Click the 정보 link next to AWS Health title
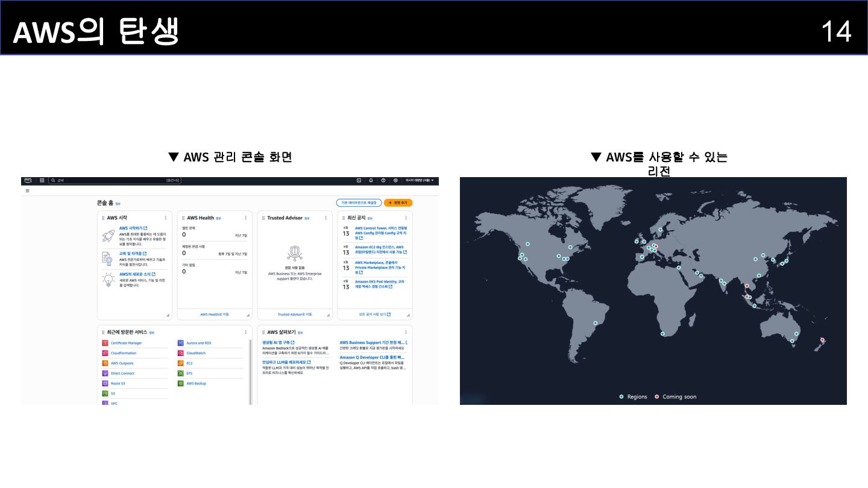Screen dimensions: 868x488 218,218
